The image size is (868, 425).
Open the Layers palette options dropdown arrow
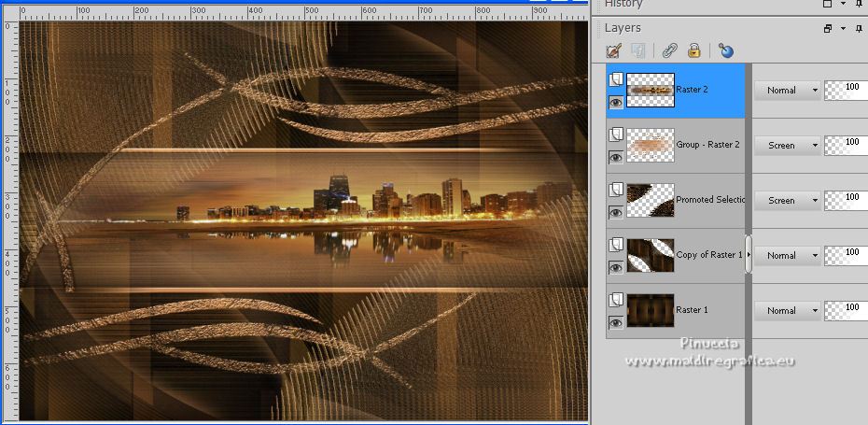tap(843, 28)
